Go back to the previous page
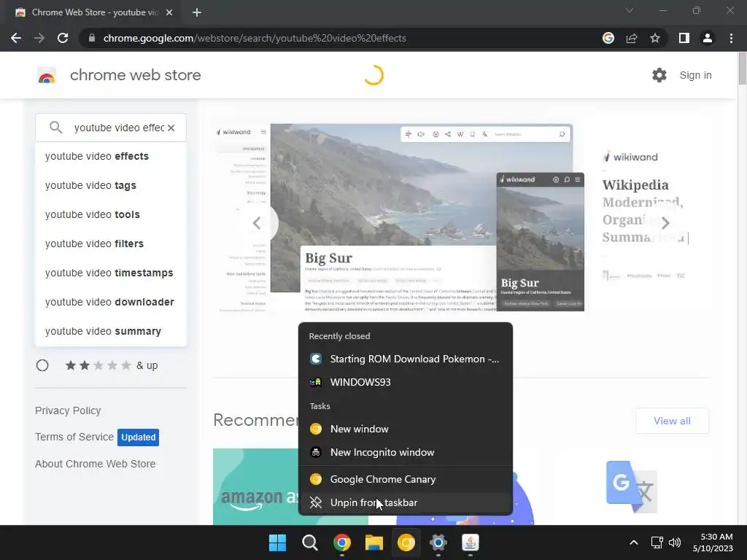 click(16, 38)
